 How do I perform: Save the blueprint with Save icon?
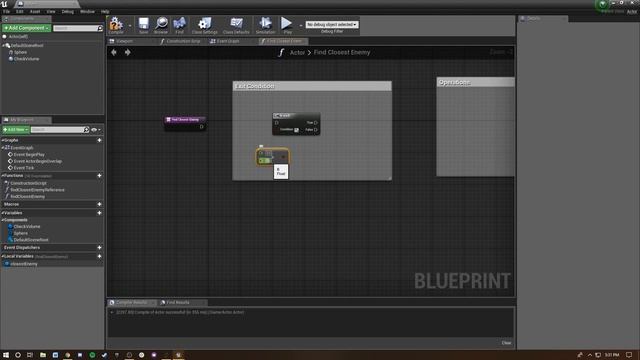tap(143, 25)
